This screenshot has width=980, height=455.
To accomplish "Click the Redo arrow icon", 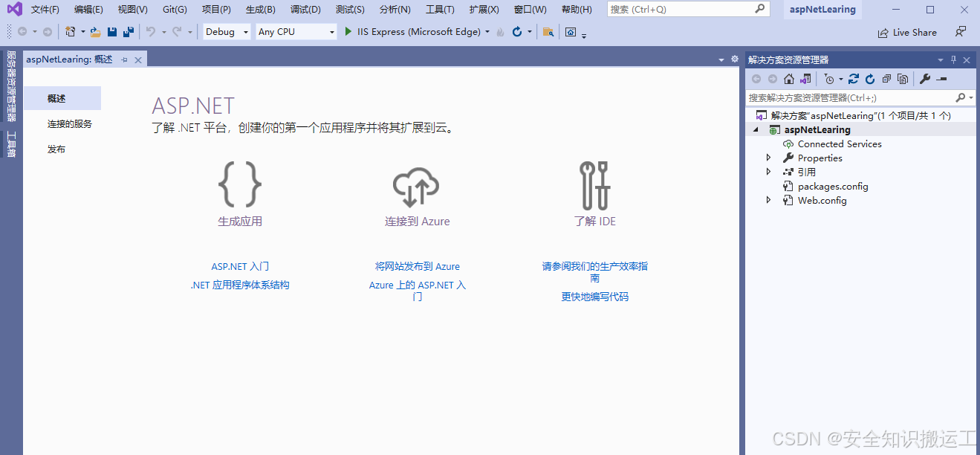I will coord(177,32).
